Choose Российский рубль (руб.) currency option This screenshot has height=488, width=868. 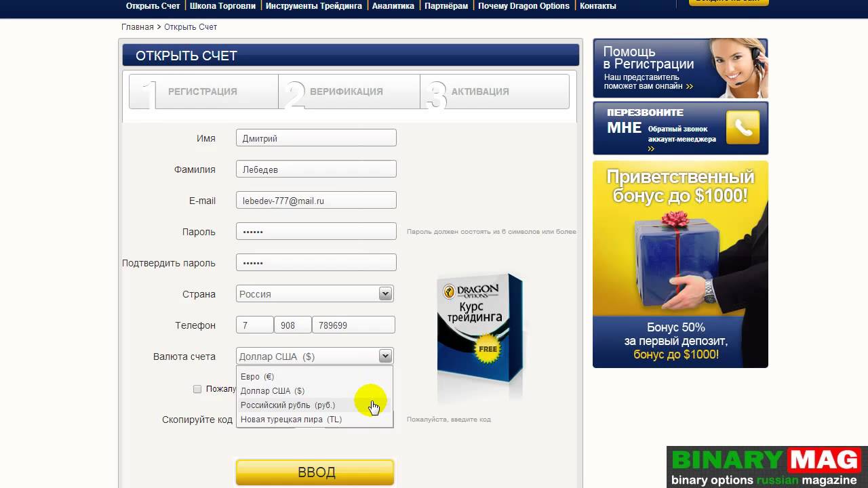click(x=315, y=405)
